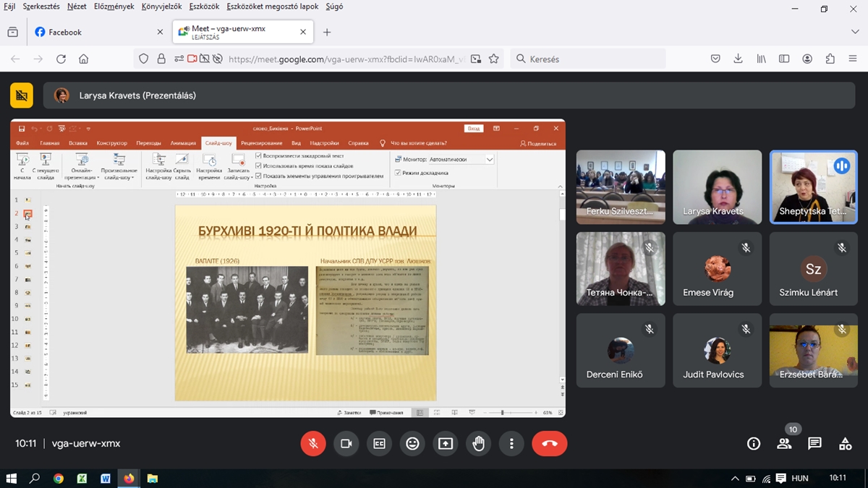The height and width of the screenshot is (488, 868).
Task: Expand the list all tabs chevron
Action: pos(855,32)
